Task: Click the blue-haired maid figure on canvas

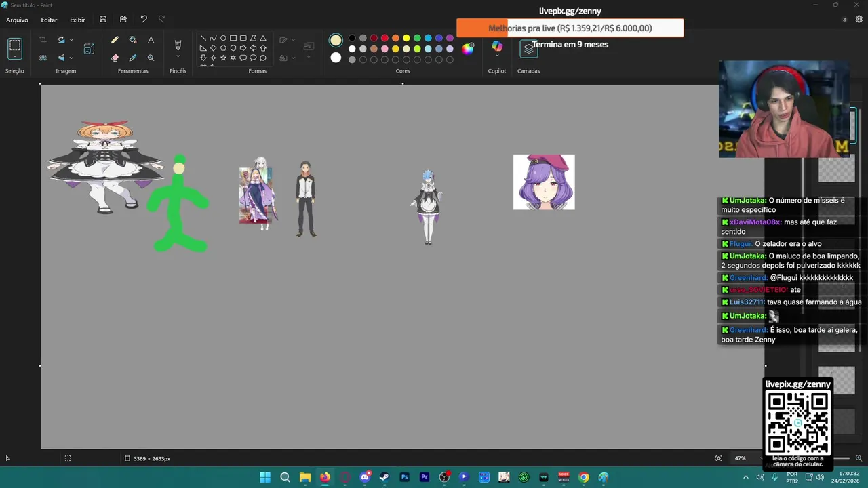Action: pos(428,207)
